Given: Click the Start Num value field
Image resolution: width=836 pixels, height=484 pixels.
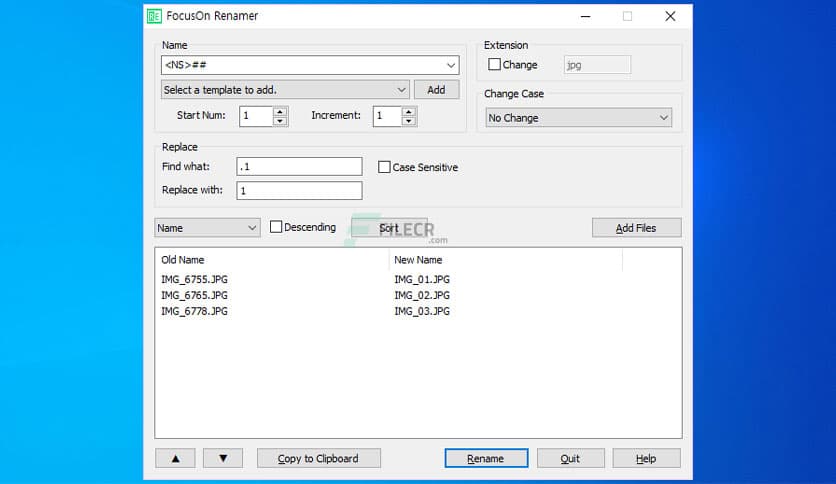Looking at the screenshot, I should tap(256, 116).
